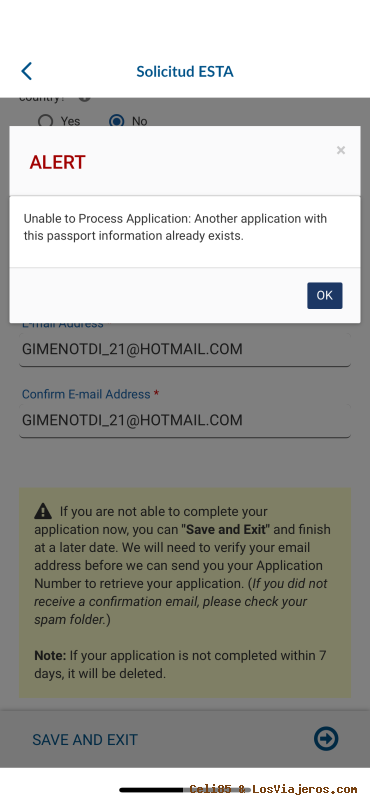Image resolution: width=370 pixels, height=800 pixels.
Task: Tap the help icon next to country question
Action: tap(85, 98)
